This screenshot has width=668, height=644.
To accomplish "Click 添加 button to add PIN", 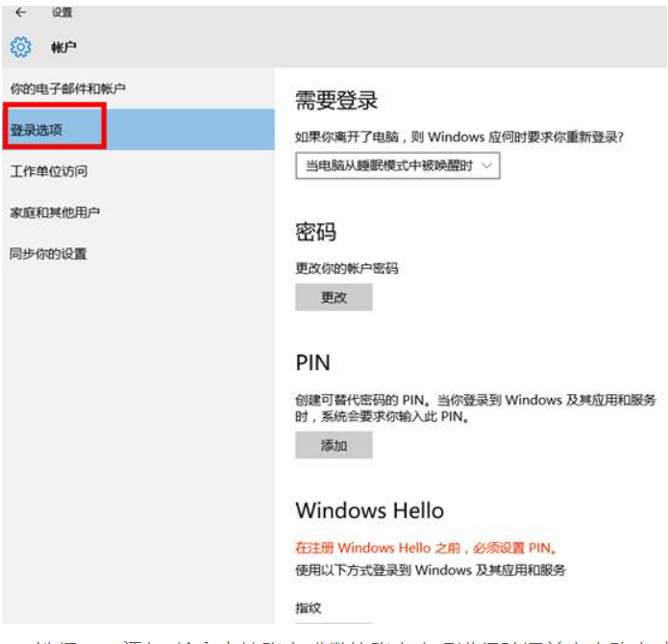I will 334,445.
